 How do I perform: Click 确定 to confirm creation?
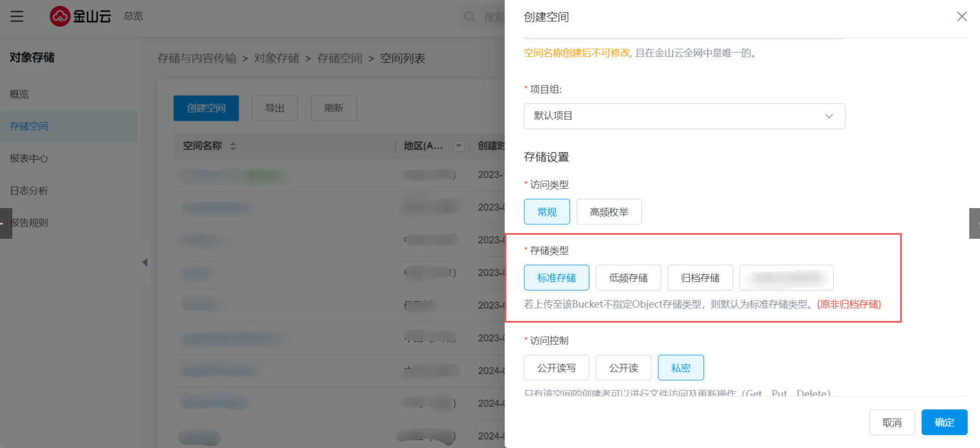pos(944,422)
